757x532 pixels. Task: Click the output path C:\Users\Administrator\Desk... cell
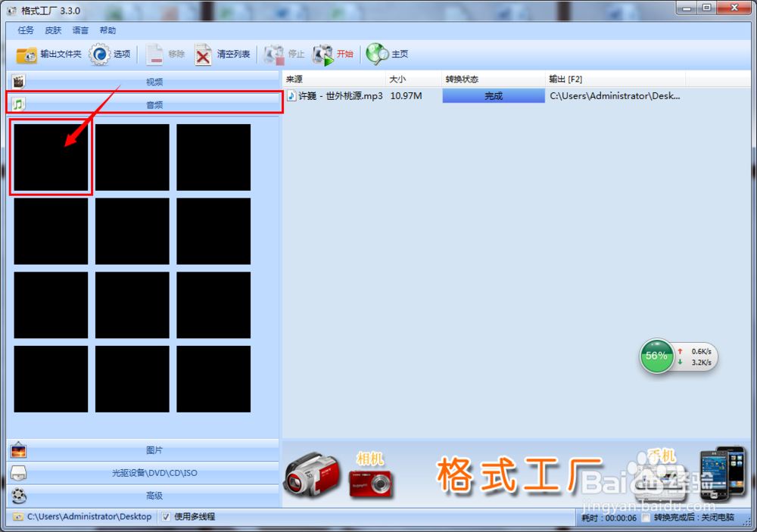[x=615, y=96]
